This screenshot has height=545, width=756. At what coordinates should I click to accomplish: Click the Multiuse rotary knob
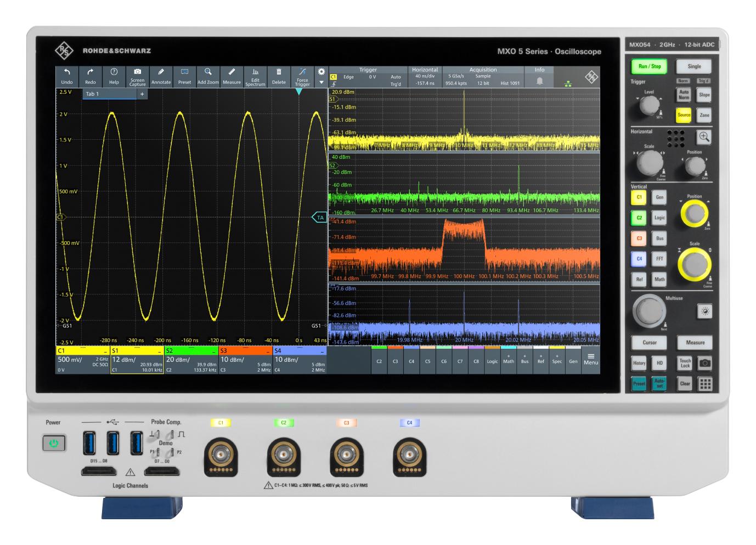click(649, 311)
